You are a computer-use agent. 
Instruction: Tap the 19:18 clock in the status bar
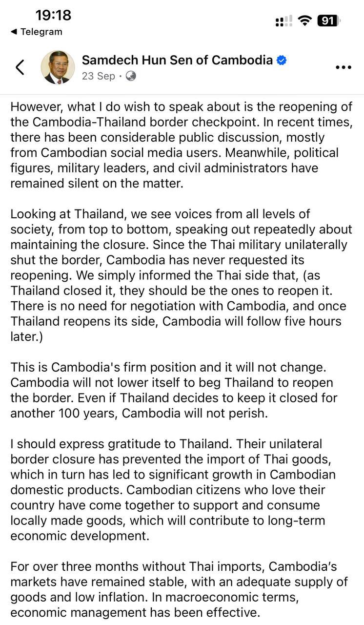[53, 15]
